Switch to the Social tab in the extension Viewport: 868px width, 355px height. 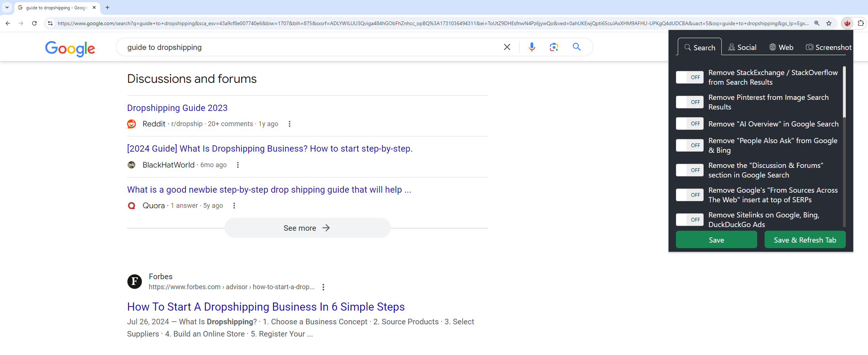pyautogui.click(x=742, y=47)
